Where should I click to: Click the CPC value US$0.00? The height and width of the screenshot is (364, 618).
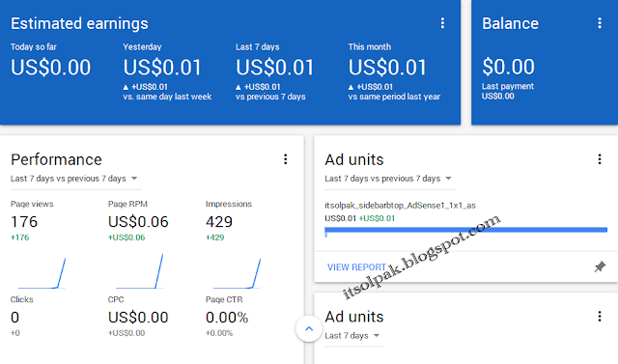138,317
